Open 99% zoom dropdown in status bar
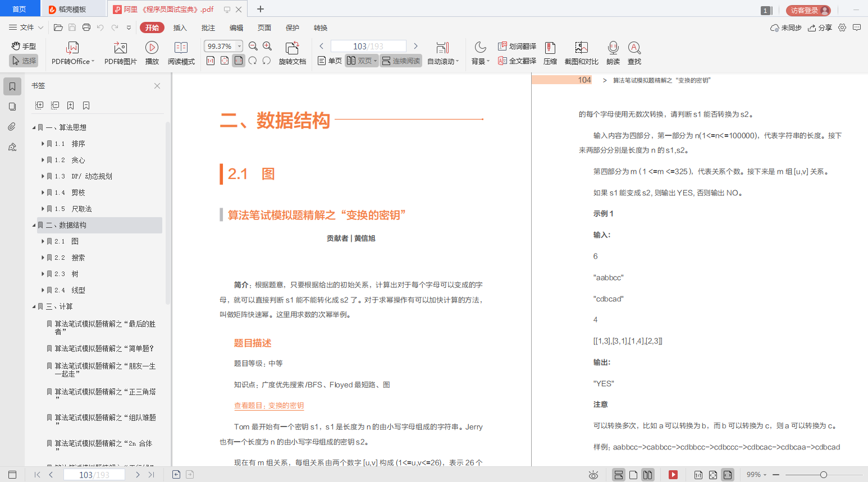This screenshot has height=482, width=868. point(756,475)
